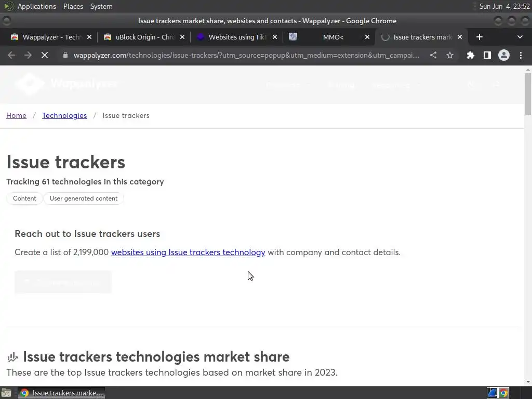Open Chrome extensions puzzle menu
Screen dimensions: 532x399
[471, 55]
